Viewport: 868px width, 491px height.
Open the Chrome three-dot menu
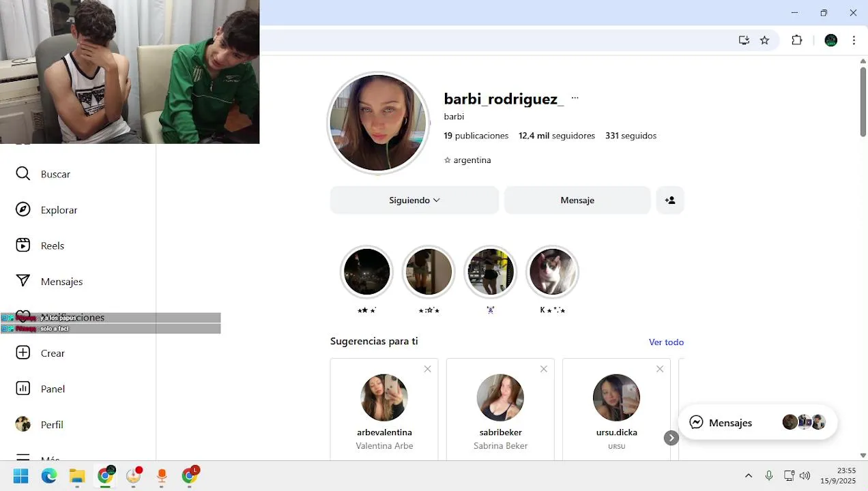pyautogui.click(x=854, y=40)
